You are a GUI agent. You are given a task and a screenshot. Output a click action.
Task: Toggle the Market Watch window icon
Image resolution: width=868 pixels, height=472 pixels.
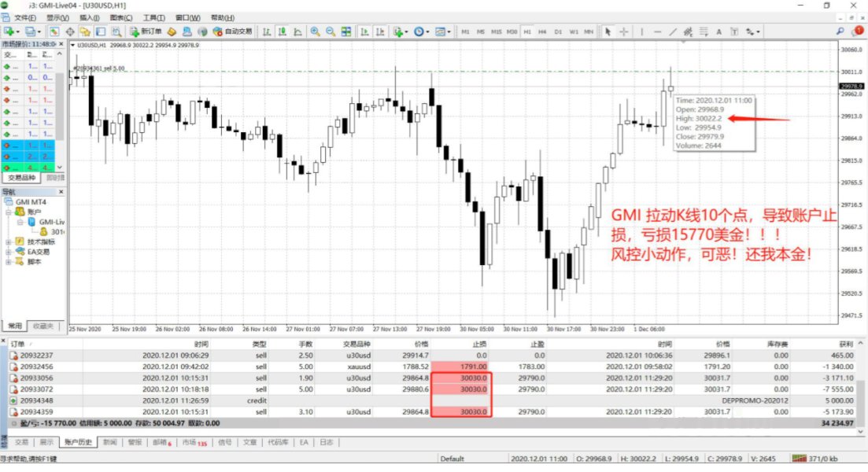pos(54,31)
